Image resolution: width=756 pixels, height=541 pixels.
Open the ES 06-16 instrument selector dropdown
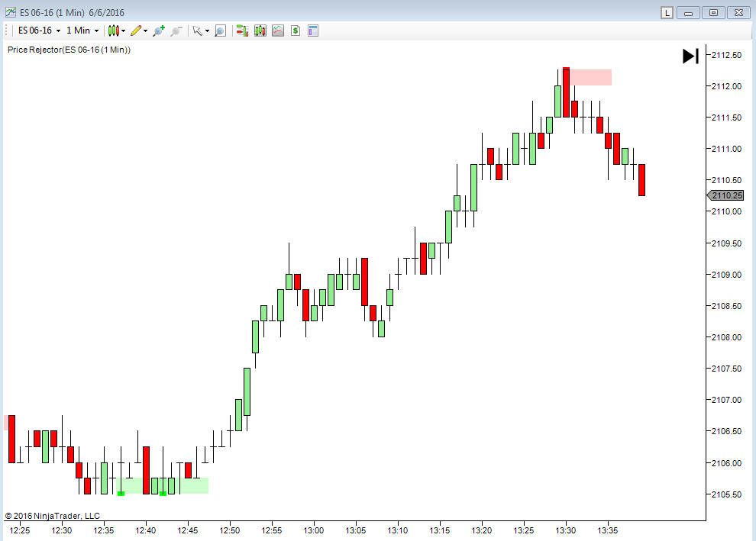(37, 31)
